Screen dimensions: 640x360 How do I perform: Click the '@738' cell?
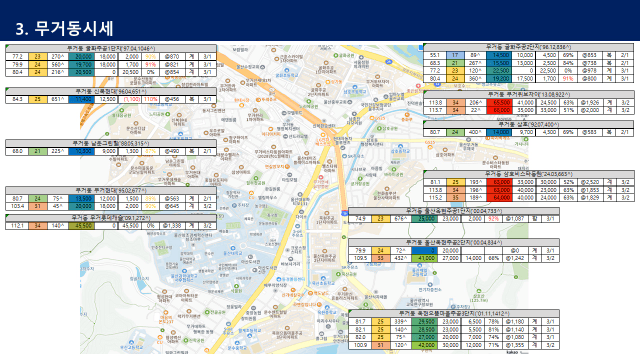(x=590, y=63)
